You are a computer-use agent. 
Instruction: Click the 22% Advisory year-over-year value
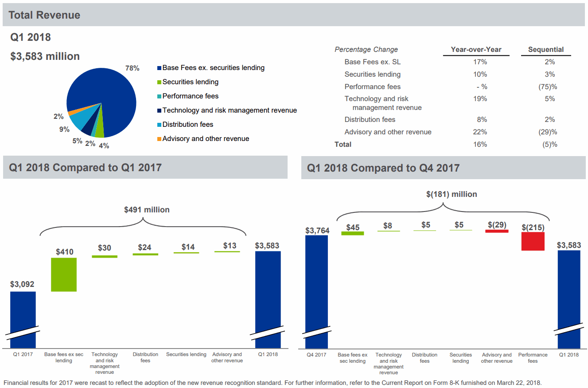(480, 132)
